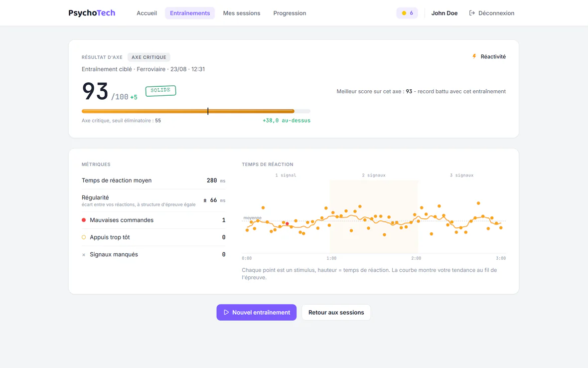Click the Déconnexion logout arrow icon
The height and width of the screenshot is (368, 588).
[472, 13]
